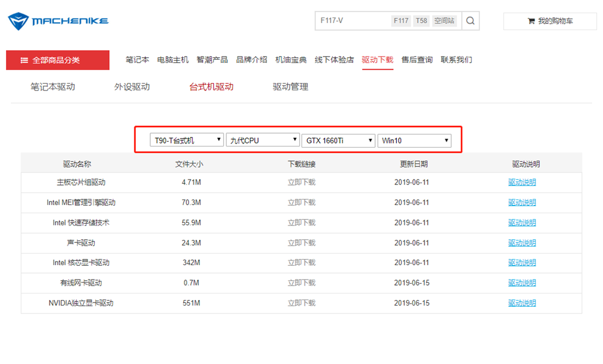Go to the 售后查询 menu item
The image size is (603, 364).
(417, 60)
